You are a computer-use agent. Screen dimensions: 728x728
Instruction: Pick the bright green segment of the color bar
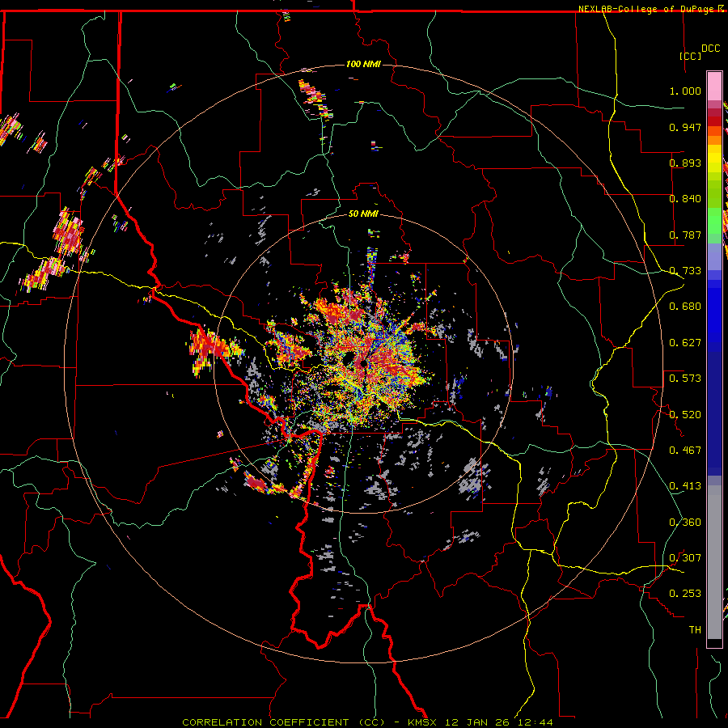pos(714,221)
